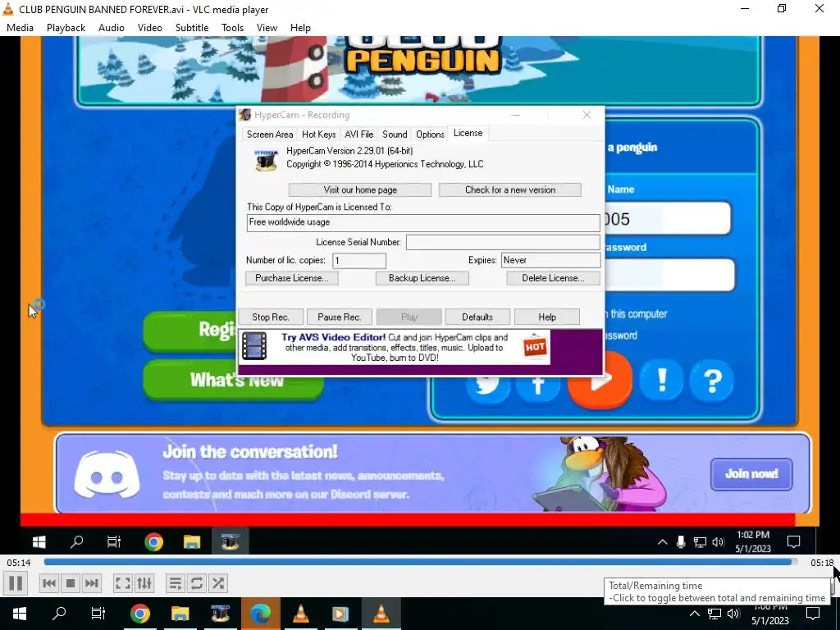
Task: Toggle the playlist view icon
Action: pos(176,583)
